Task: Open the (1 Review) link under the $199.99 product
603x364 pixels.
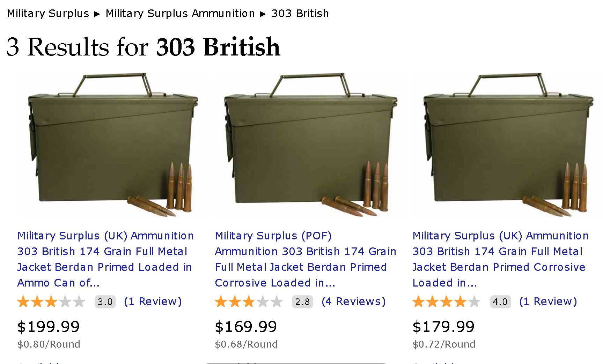Action: tap(153, 302)
